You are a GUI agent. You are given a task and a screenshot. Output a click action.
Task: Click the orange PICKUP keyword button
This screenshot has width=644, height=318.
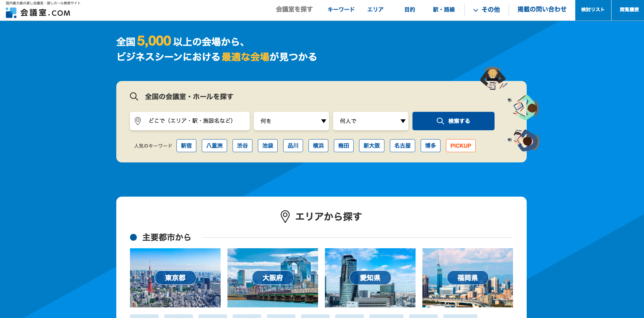460,146
